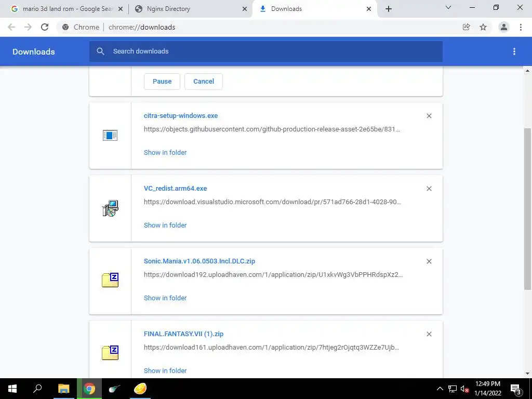The height and width of the screenshot is (399, 532).
Task: Focus the Search downloads field
Action: point(266,51)
